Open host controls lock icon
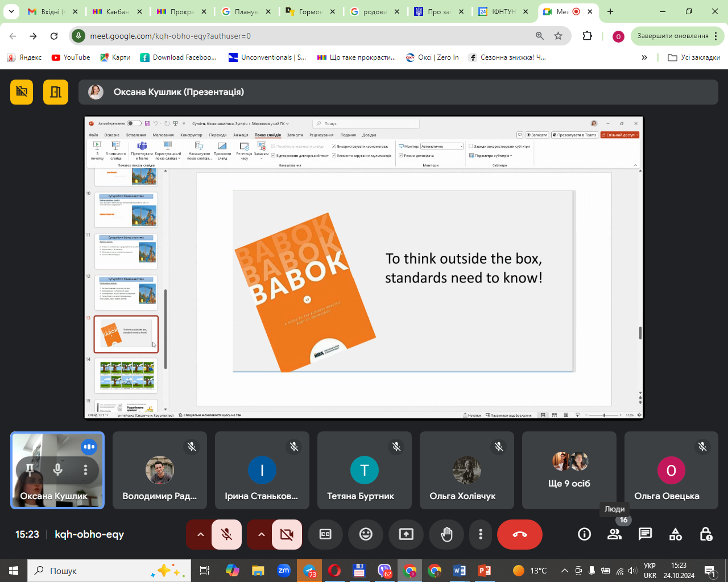 (706, 534)
